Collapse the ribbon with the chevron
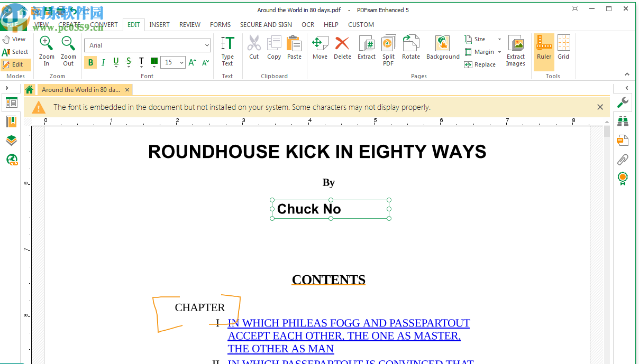Image resolution: width=639 pixels, height=364 pixels. pyautogui.click(x=627, y=74)
